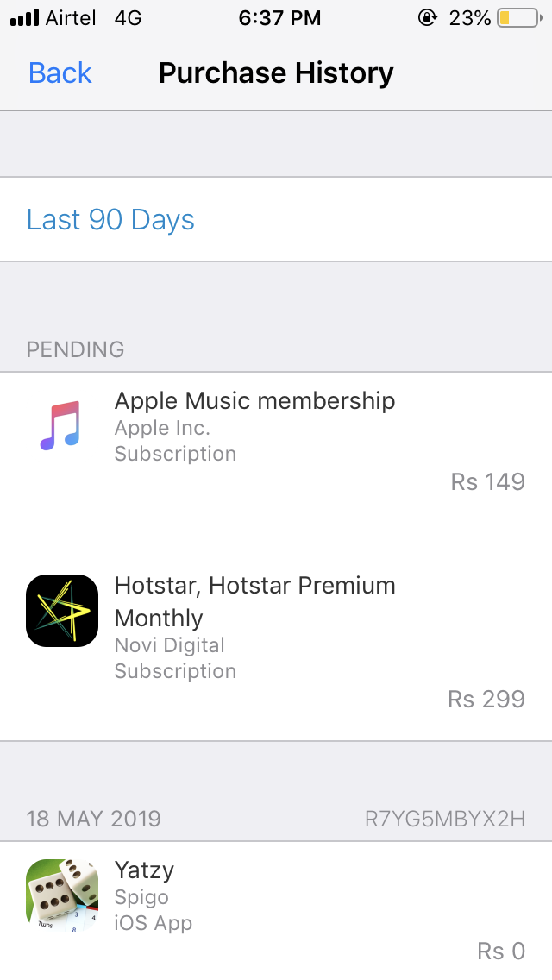
Task: Open the Yatzy purchase entry
Action: [276, 911]
